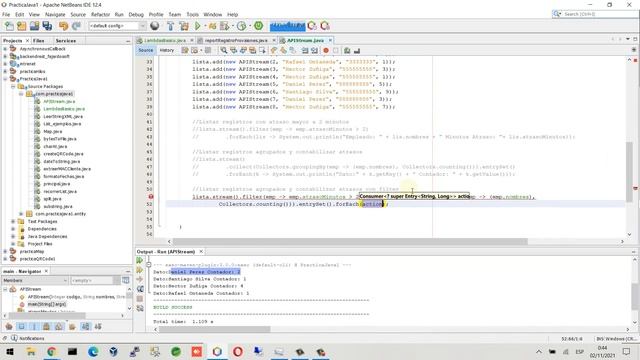Open the Debug menu
Viewport: 640px width, 360px height.
pyautogui.click(x=136, y=14)
